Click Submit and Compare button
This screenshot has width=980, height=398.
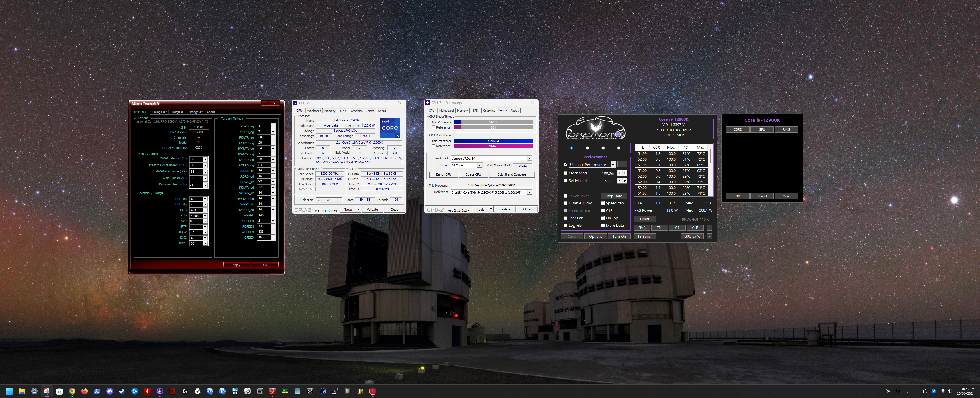[x=512, y=174]
